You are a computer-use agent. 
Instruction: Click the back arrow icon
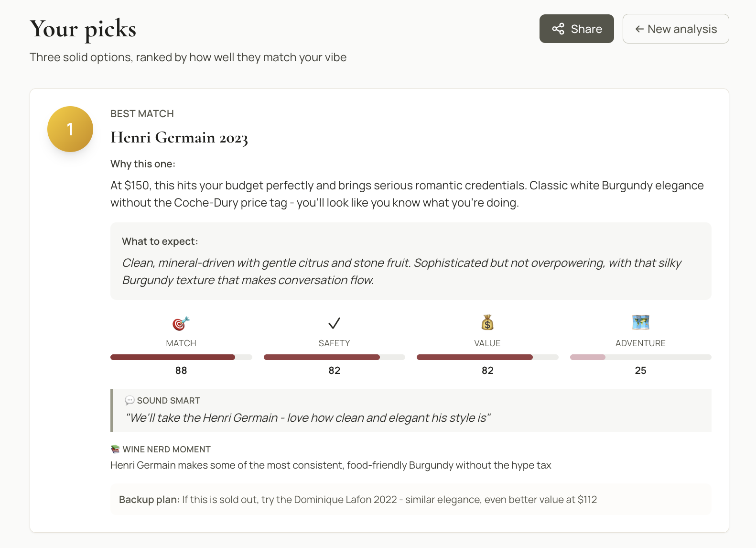[x=639, y=29]
